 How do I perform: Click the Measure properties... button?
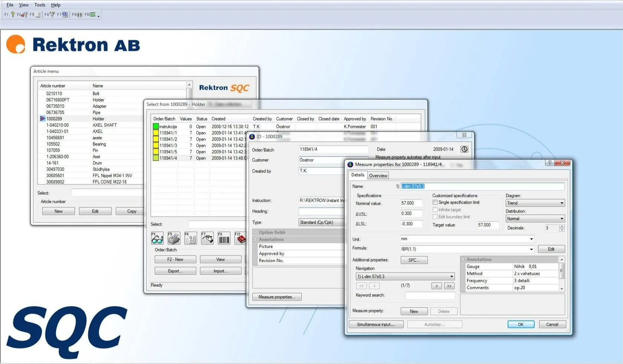[277, 297]
